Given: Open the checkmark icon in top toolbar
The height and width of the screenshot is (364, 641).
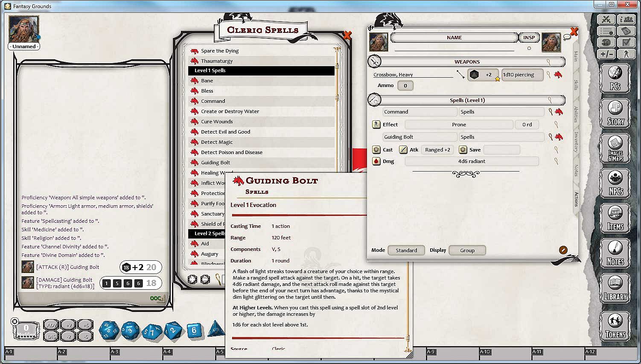Looking at the screenshot, I should pyautogui.click(x=626, y=42).
